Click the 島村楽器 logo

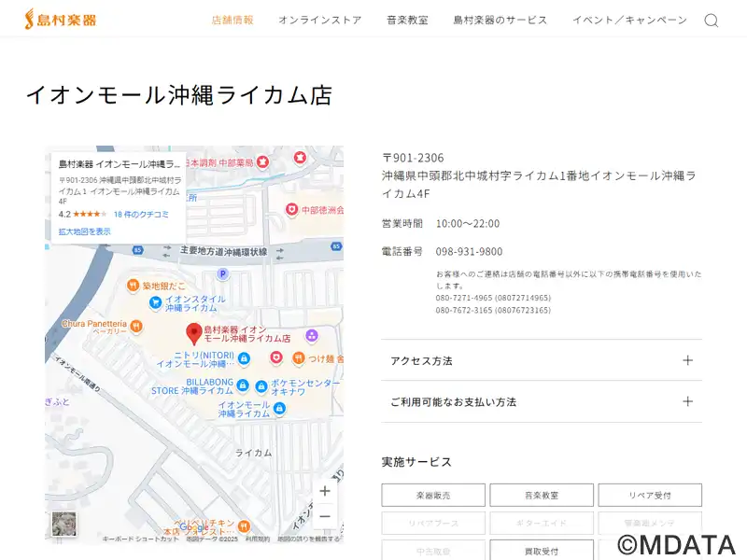(x=61, y=20)
